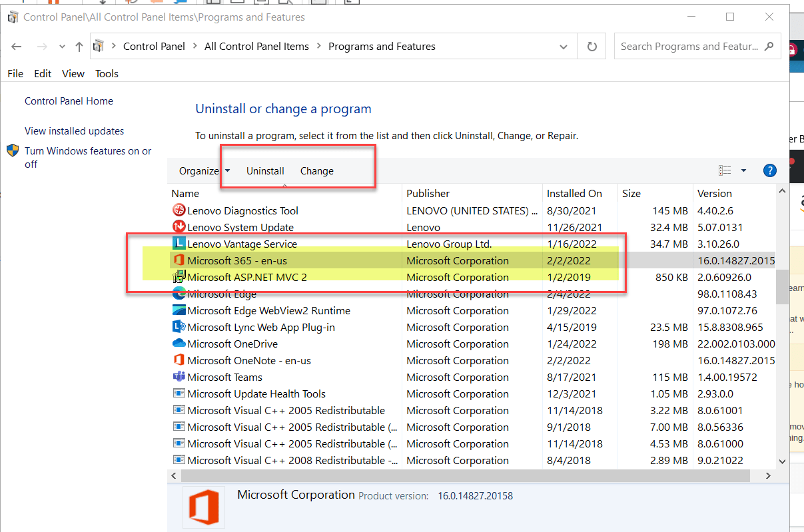
Task: Select the Visual C++ 2005 row dated 9/1/2018
Action: tap(472, 427)
